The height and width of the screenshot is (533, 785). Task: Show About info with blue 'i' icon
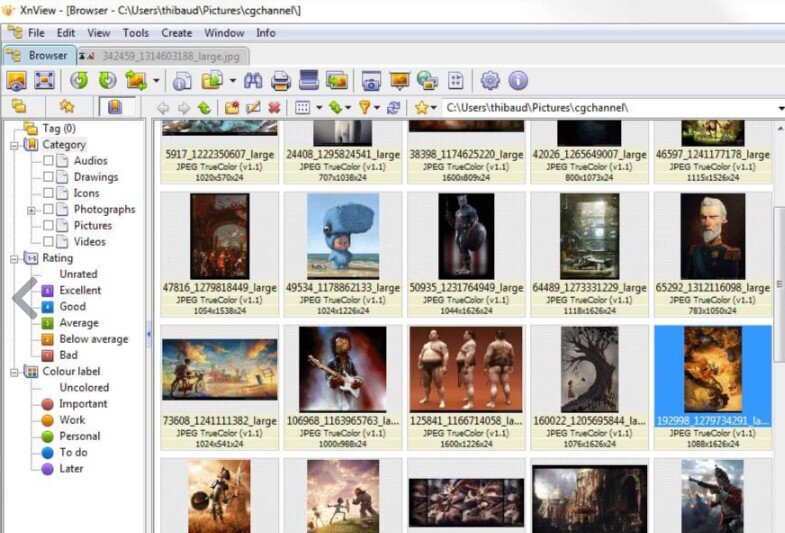pyautogui.click(x=518, y=81)
